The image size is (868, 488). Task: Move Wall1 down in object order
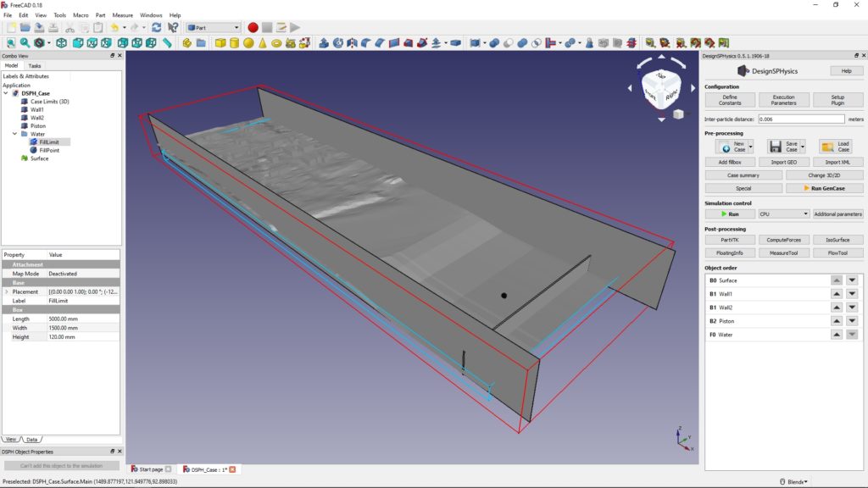pos(852,294)
